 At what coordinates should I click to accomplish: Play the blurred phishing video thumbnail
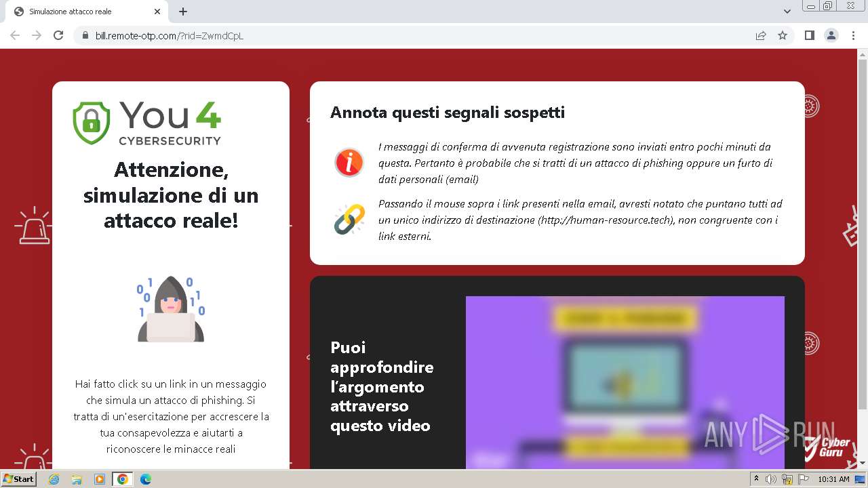(x=625, y=382)
